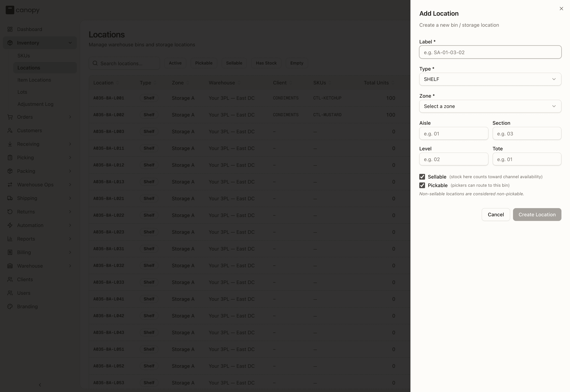The image size is (570, 392).
Task: Click the Shipping truck icon
Action: [10, 198]
